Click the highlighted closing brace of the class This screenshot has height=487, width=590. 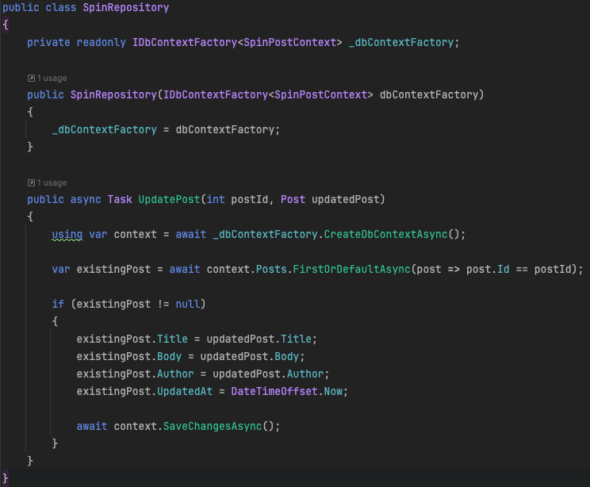click(x=5, y=478)
